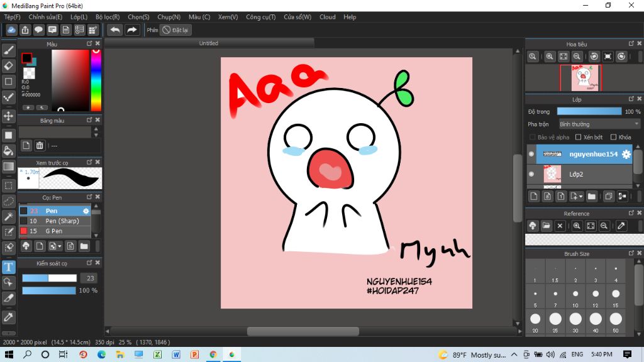The width and height of the screenshot is (644, 362).
Task: Open the Pha trộn blend mode dropdown
Action: (x=599, y=124)
